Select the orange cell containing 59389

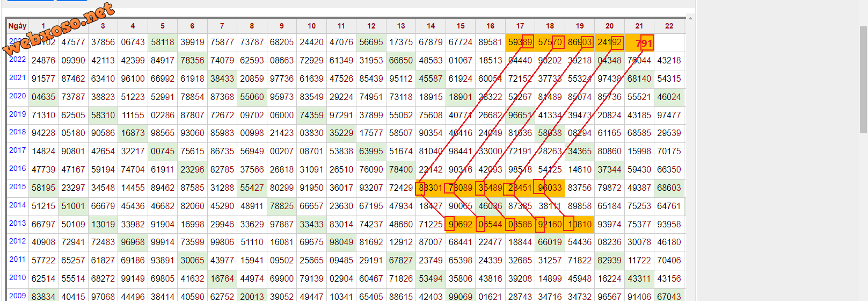tap(520, 42)
